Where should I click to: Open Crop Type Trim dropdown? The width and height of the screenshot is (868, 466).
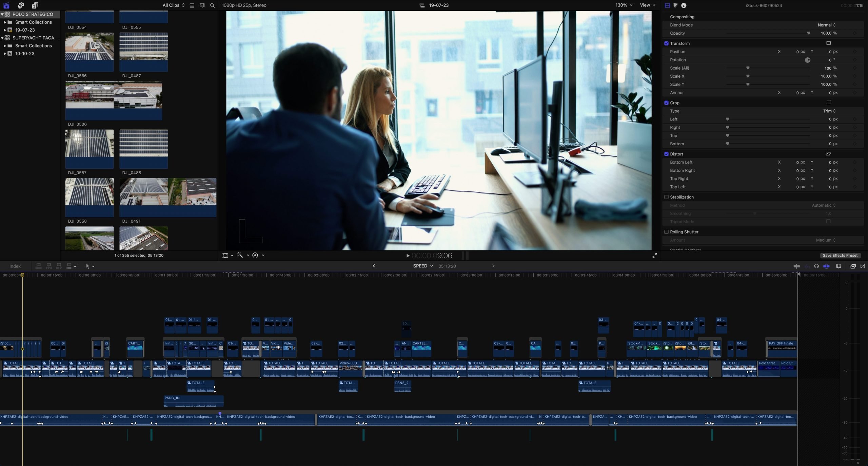[829, 111]
